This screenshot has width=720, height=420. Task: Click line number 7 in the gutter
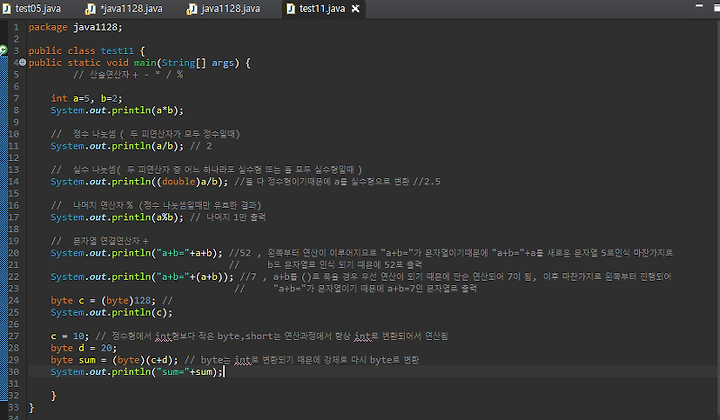point(16,98)
